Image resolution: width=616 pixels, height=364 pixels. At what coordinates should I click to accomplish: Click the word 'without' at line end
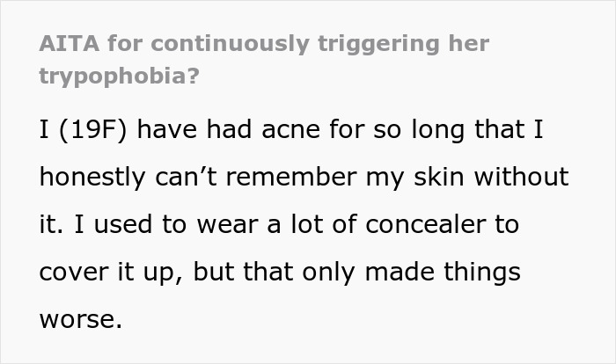522,177
